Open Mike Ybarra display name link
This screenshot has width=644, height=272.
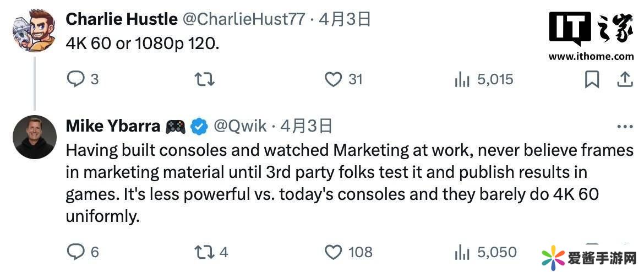coord(113,127)
